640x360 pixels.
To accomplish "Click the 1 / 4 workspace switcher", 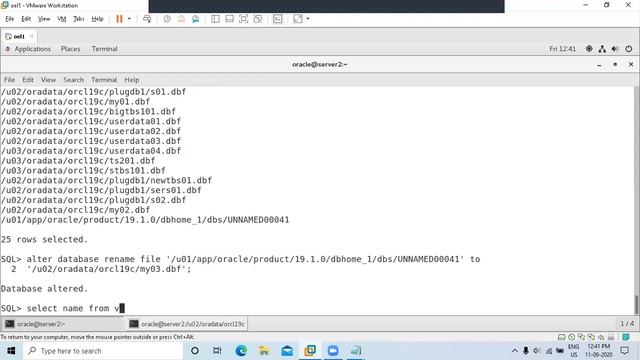I will click(627, 324).
